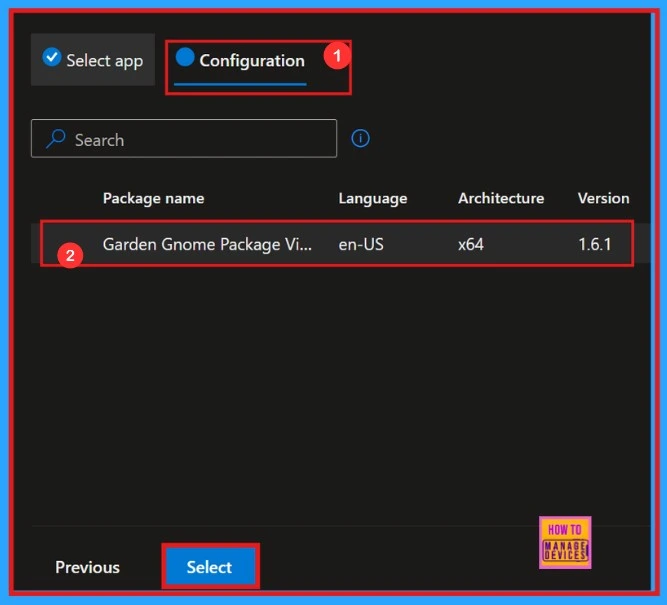The height and width of the screenshot is (605, 667).
Task: Click the Select app checkmark icon
Action: (51, 57)
